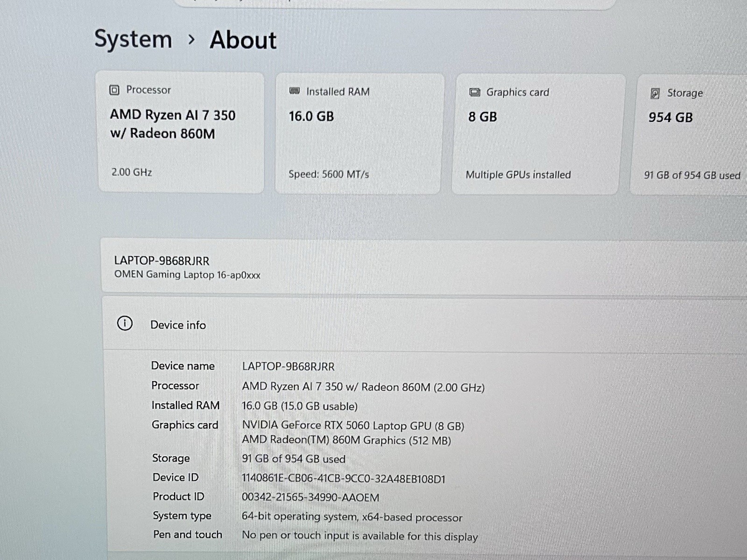
Task: Click the Processor label in Device info
Action: [175, 385]
